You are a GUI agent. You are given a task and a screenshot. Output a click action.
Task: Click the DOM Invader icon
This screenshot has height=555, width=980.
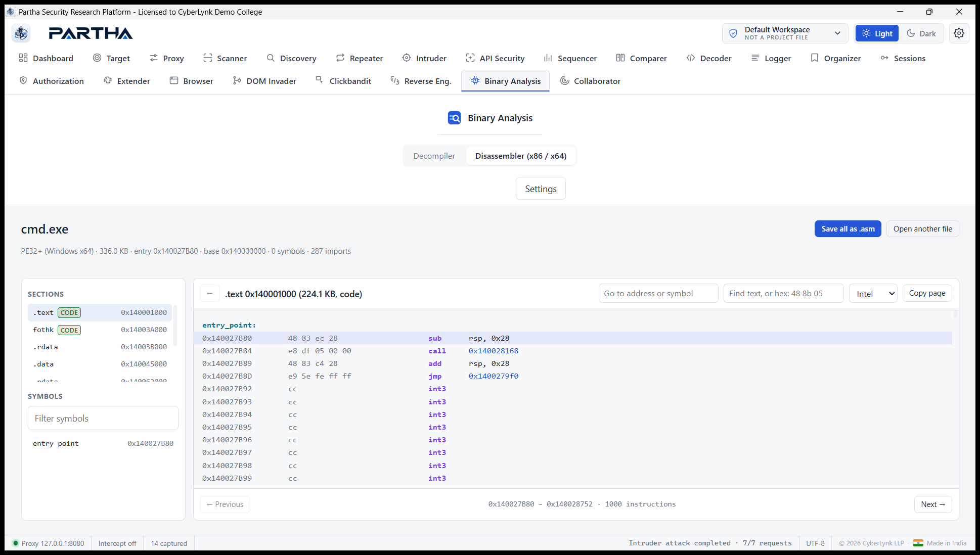click(237, 80)
